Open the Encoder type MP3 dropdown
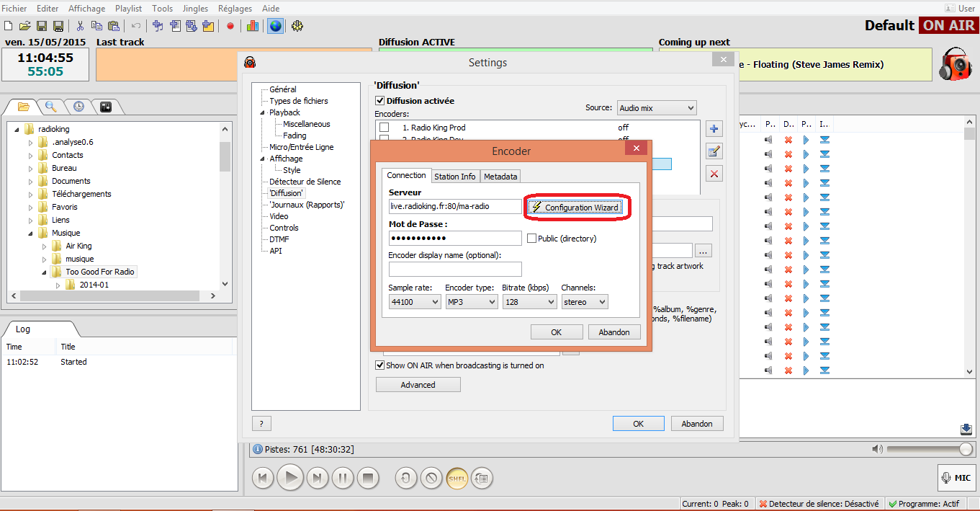The image size is (980, 511). click(x=471, y=302)
